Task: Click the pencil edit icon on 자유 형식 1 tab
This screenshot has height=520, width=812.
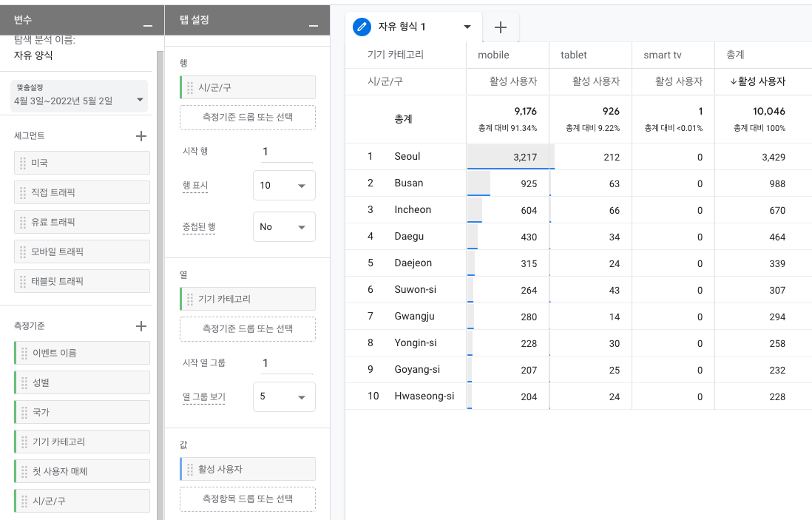Action: pyautogui.click(x=362, y=27)
